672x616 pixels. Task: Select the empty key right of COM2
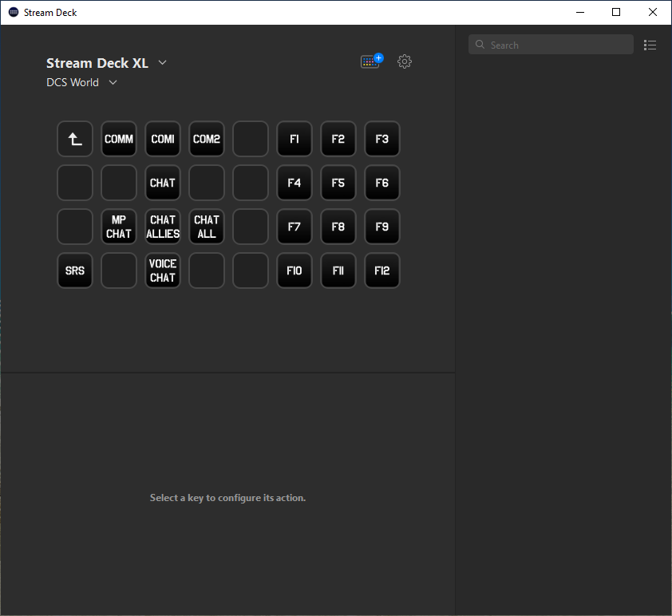point(251,139)
